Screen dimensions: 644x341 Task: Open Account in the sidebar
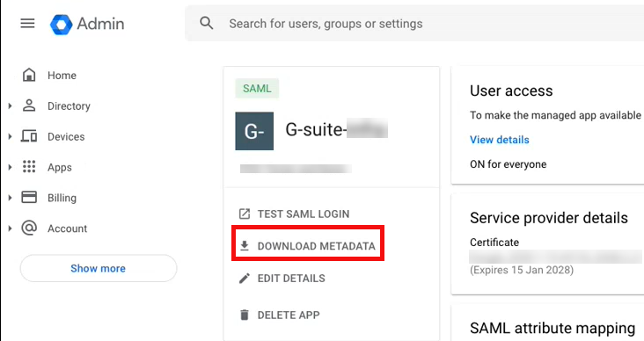68,229
